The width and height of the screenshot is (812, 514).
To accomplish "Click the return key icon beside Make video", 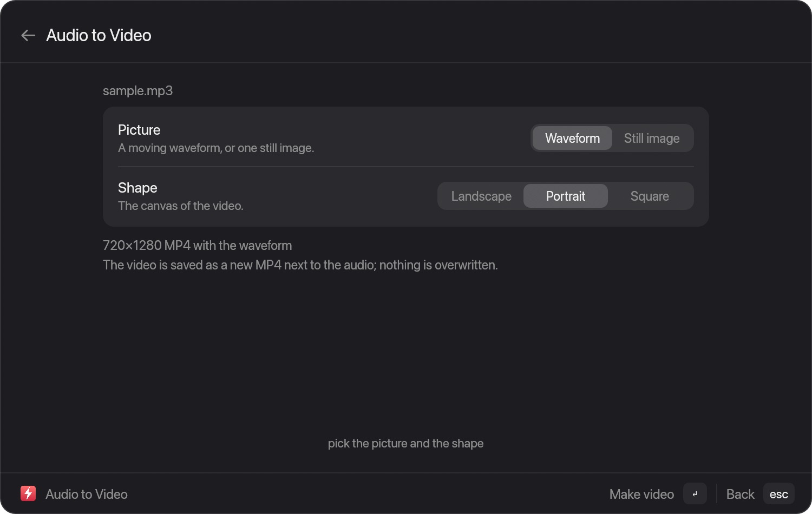I will (695, 493).
